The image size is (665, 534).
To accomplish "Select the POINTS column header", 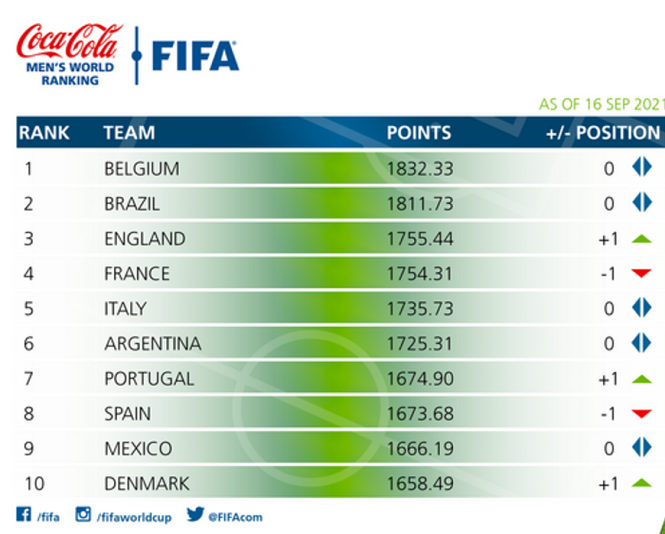I will coord(419,133).
